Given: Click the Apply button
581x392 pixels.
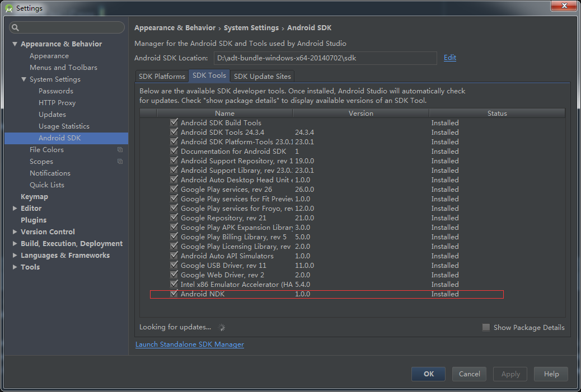Looking at the screenshot, I should click(510, 374).
